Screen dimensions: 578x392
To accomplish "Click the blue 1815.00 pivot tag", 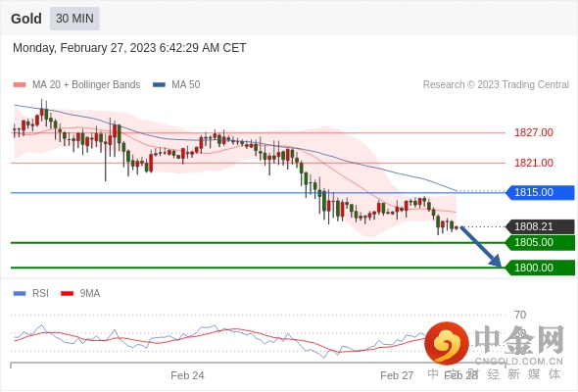I will (x=540, y=192).
